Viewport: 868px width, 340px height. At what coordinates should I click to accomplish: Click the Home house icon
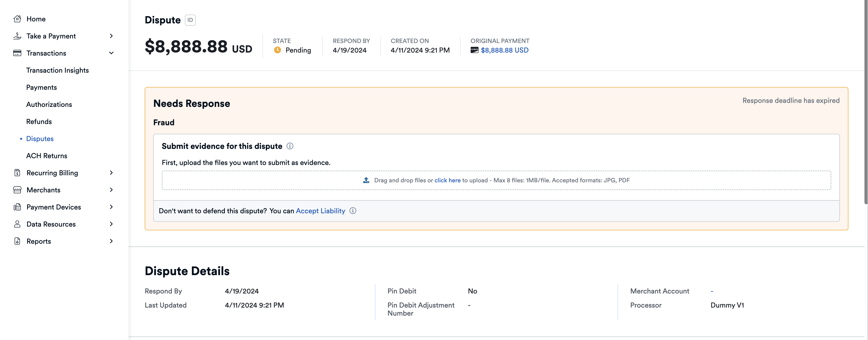17,19
